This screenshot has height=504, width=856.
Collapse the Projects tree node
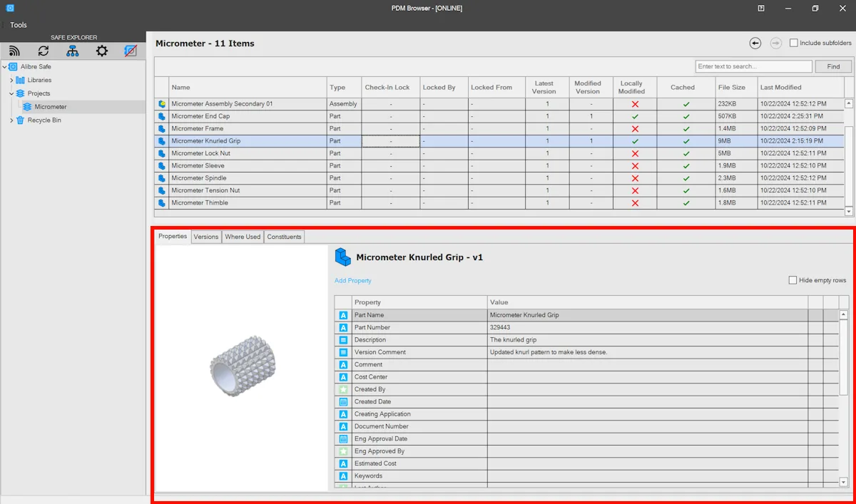(x=11, y=93)
